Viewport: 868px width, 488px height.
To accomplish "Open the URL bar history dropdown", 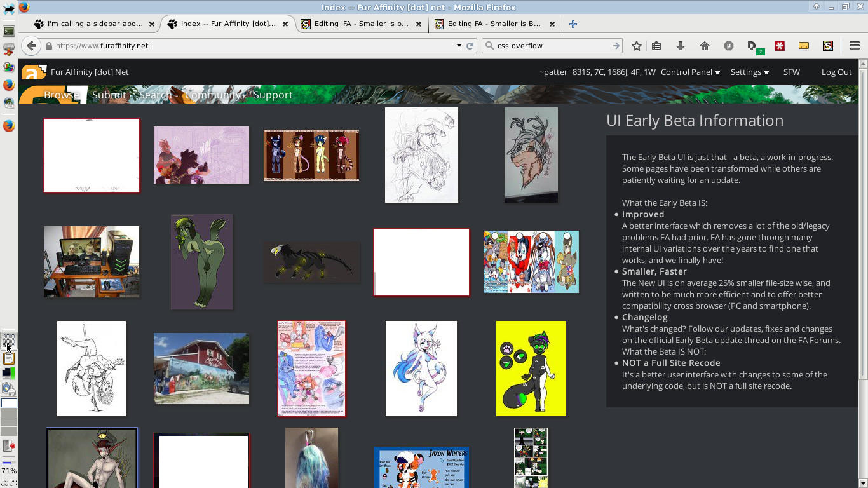I will (459, 46).
